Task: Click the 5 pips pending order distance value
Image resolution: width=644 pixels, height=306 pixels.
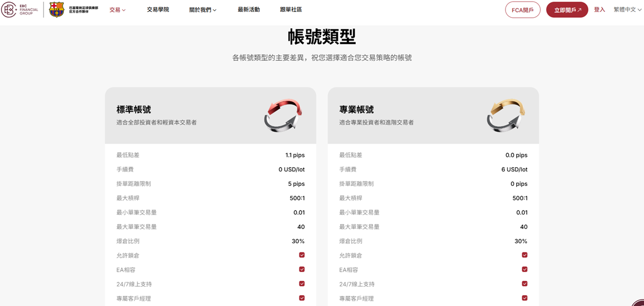Action: pyautogui.click(x=296, y=184)
